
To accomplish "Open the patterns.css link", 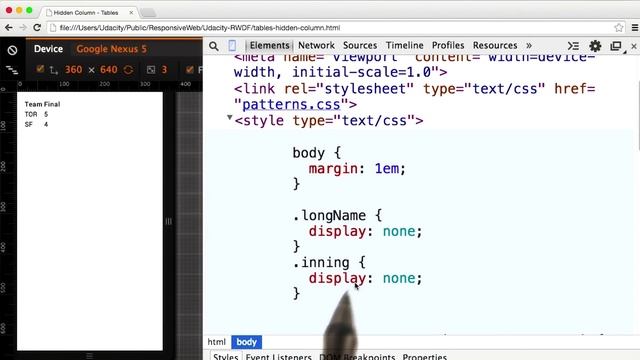I will click(291, 104).
